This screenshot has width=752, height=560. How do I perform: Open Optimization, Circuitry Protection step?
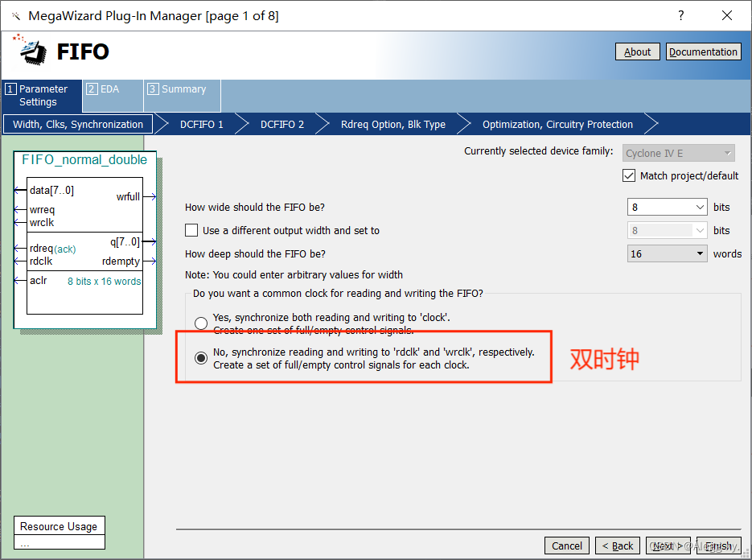(x=557, y=124)
